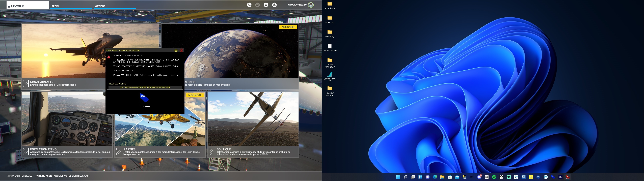Click the radar-style multiplayer icon in MSFS top bar
Viewport: 644px width, 181px height.
tap(249, 5)
